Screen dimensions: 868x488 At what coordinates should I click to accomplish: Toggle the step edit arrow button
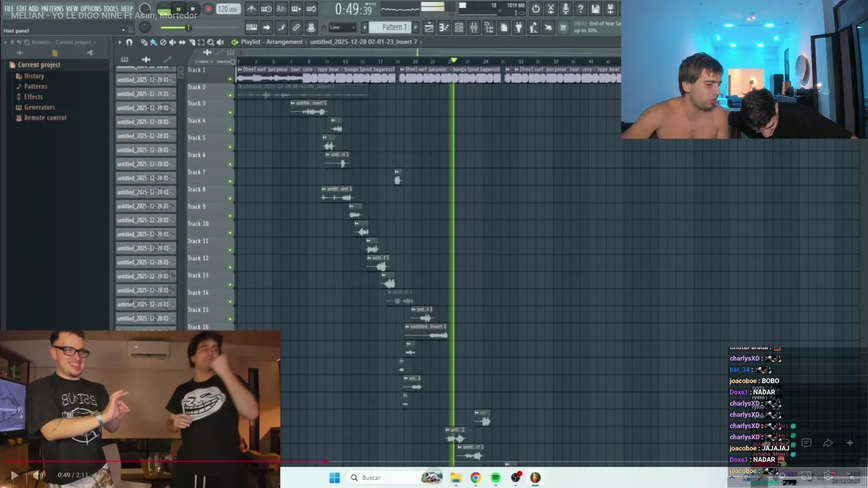[x=267, y=27]
